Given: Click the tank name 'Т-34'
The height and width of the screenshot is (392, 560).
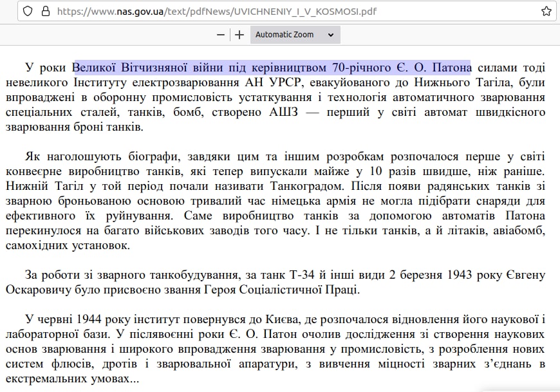Looking at the screenshot, I should 302,275.
